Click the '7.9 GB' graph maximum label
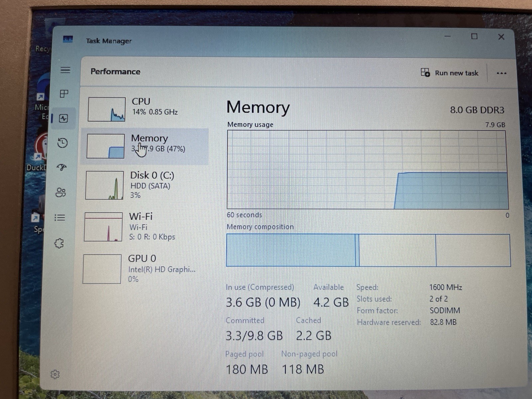 click(495, 125)
